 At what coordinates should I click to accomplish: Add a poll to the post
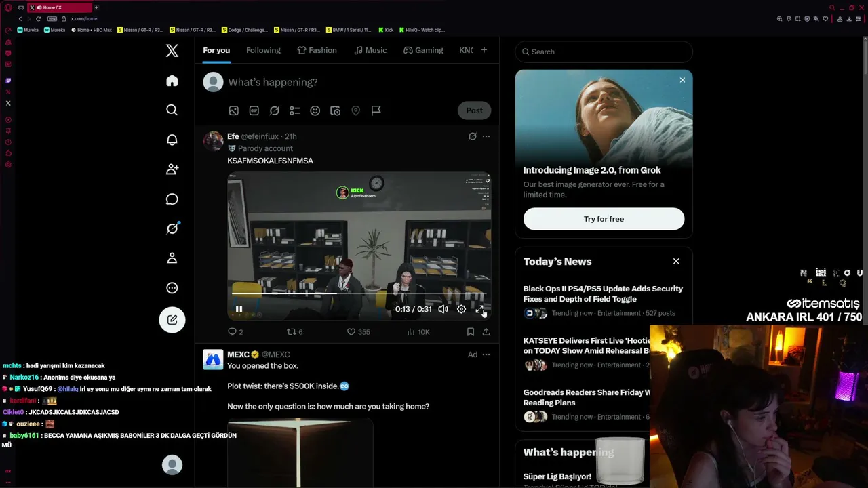295,110
